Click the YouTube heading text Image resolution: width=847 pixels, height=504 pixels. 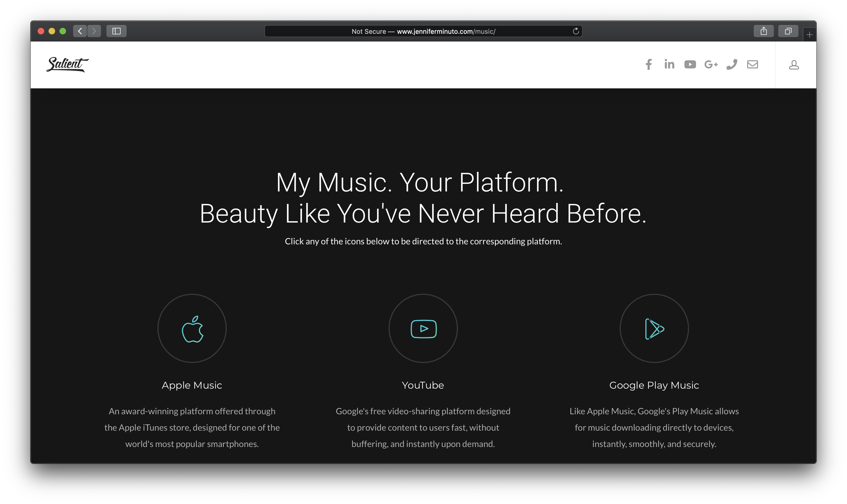(423, 385)
